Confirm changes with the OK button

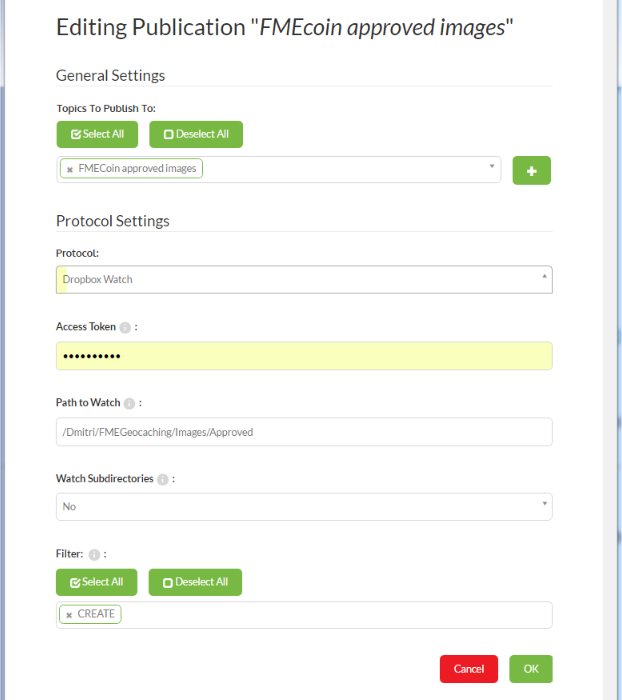(x=530, y=669)
